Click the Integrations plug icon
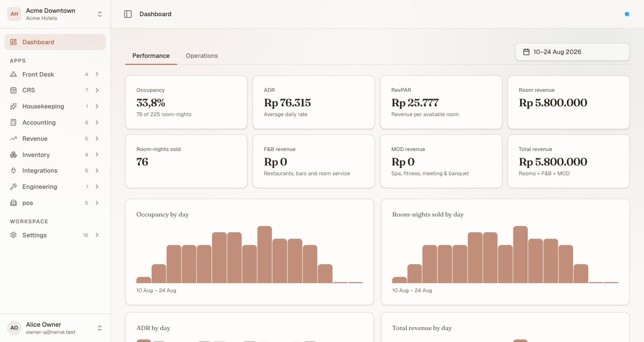 coord(14,171)
